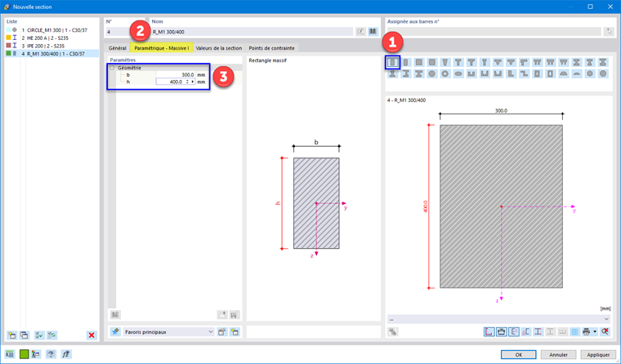Click the copy section icon under Liste
The height and width of the screenshot is (364, 621).
pos(25,335)
